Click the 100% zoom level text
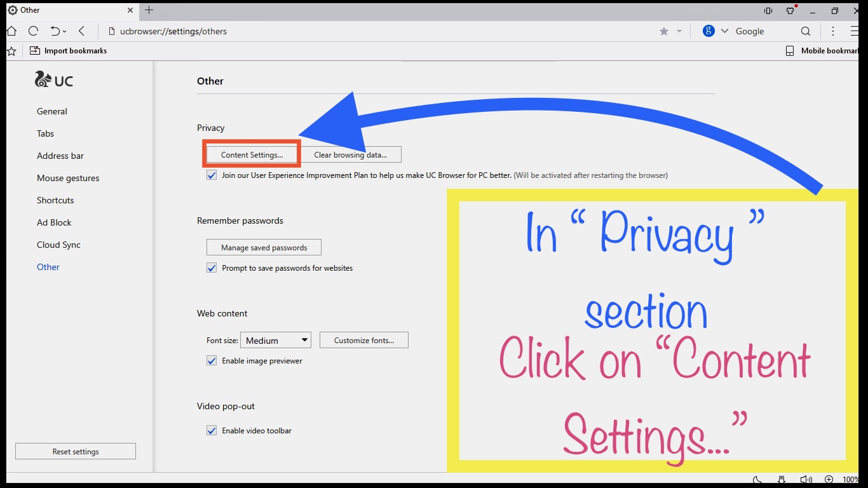Image resolution: width=868 pixels, height=488 pixels. (851, 480)
